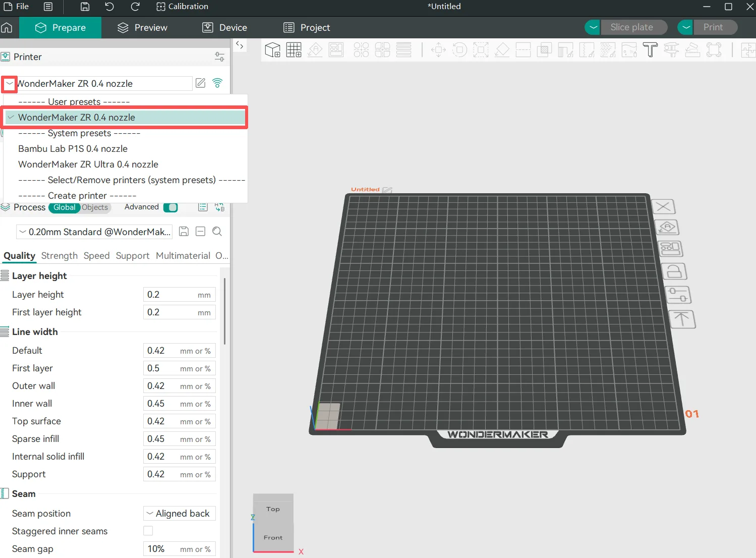
Task: Click the Layer height value field
Action: pos(180,295)
